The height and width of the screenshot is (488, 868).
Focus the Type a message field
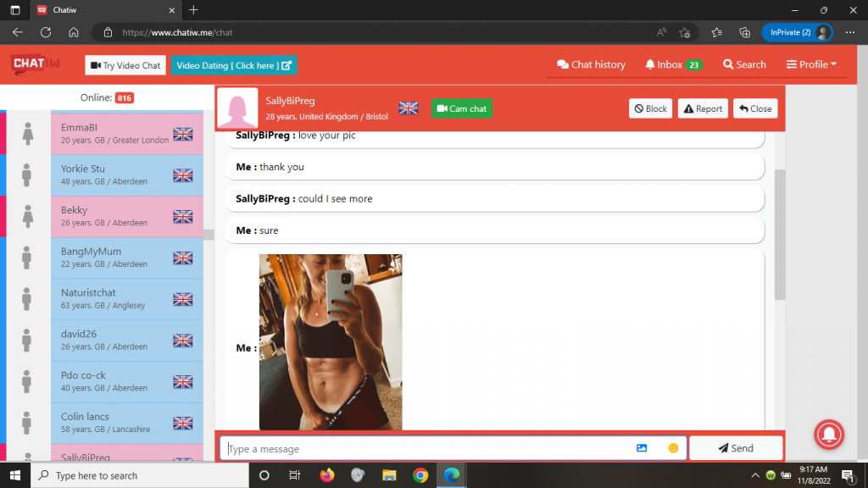(424, 448)
